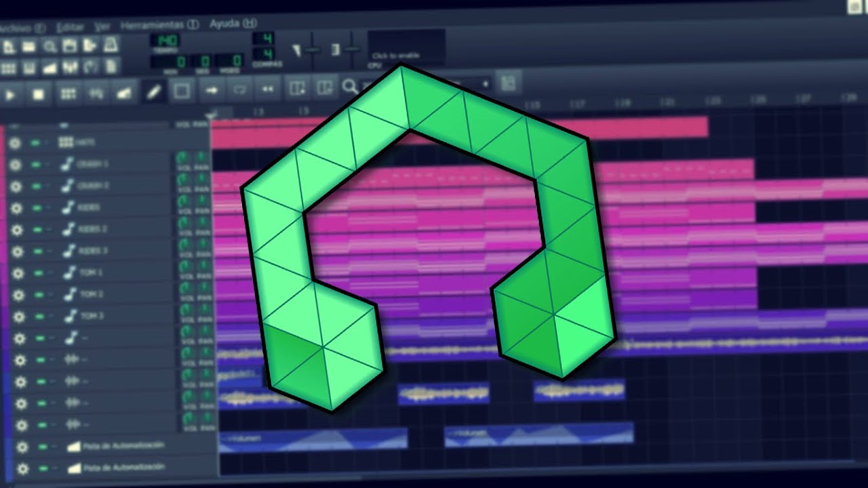Click the right arrow toolbar icon
868x488 pixels.
[212, 89]
